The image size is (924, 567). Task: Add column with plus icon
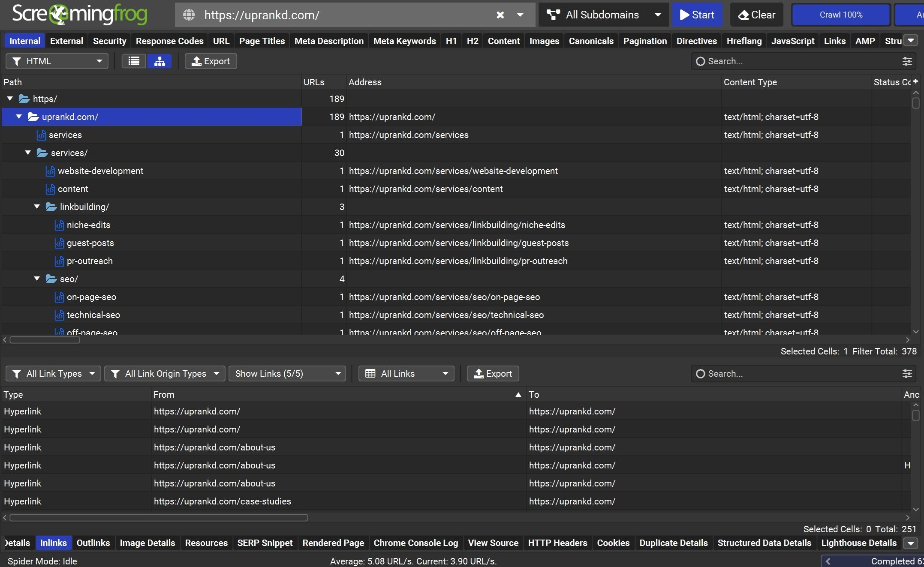[x=915, y=81]
